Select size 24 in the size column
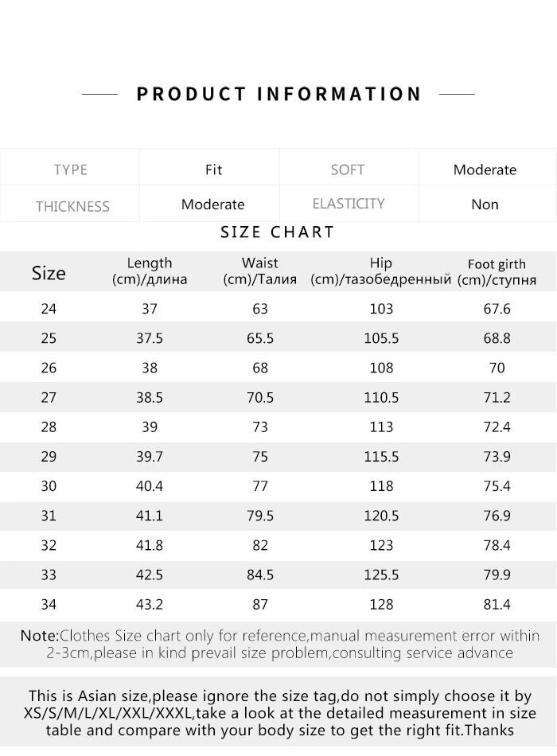 (49, 309)
